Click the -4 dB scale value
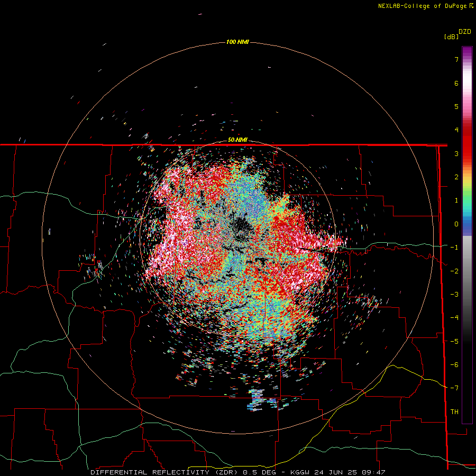 [454, 318]
